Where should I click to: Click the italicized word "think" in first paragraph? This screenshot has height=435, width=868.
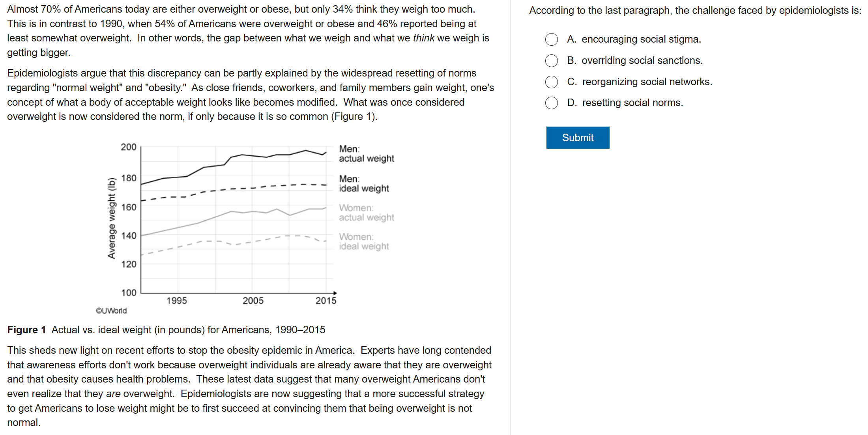pyautogui.click(x=423, y=38)
